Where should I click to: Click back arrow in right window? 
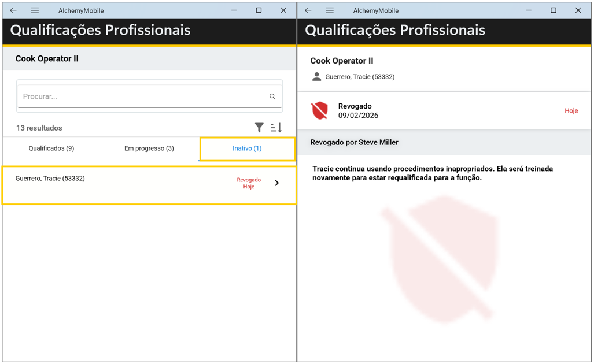[308, 10]
